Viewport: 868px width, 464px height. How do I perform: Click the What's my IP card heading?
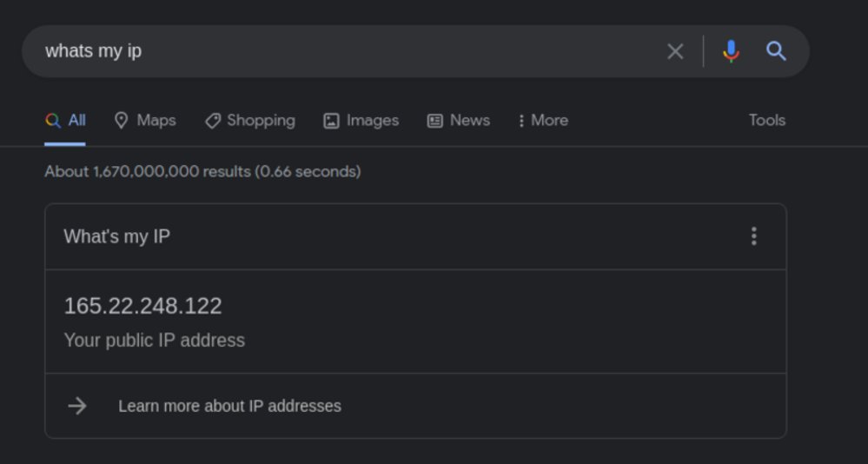(116, 236)
